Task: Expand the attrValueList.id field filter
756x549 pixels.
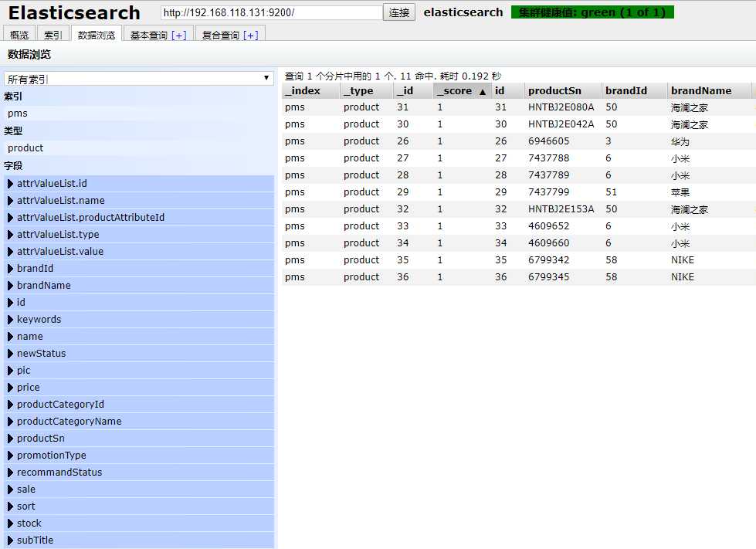Action: pyautogui.click(x=139, y=183)
